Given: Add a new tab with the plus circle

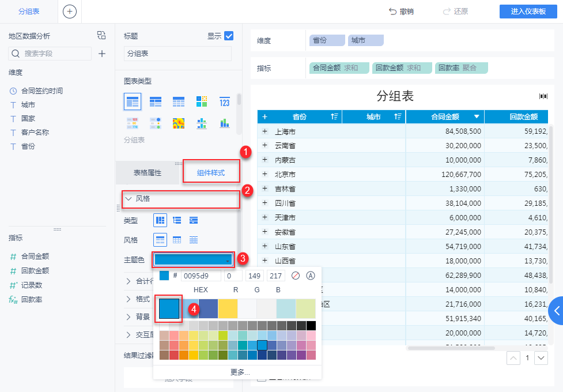Looking at the screenshot, I should (x=70, y=12).
